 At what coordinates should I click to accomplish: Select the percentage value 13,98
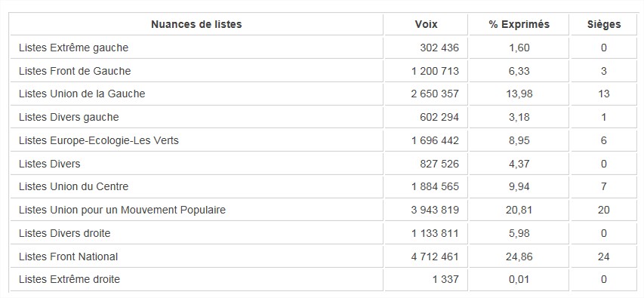(x=519, y=94)
